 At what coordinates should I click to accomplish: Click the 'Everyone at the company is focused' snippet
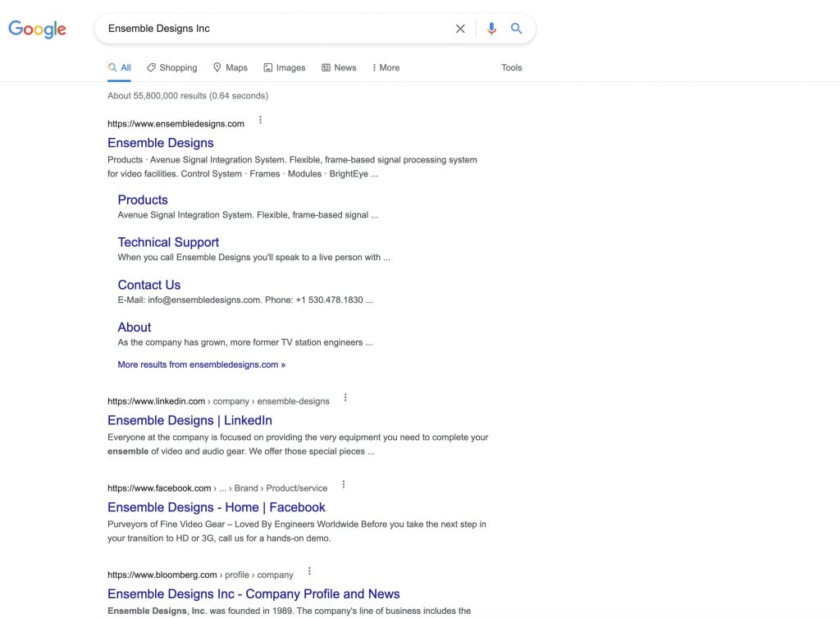pyautogui.click(x=298, y=444)
